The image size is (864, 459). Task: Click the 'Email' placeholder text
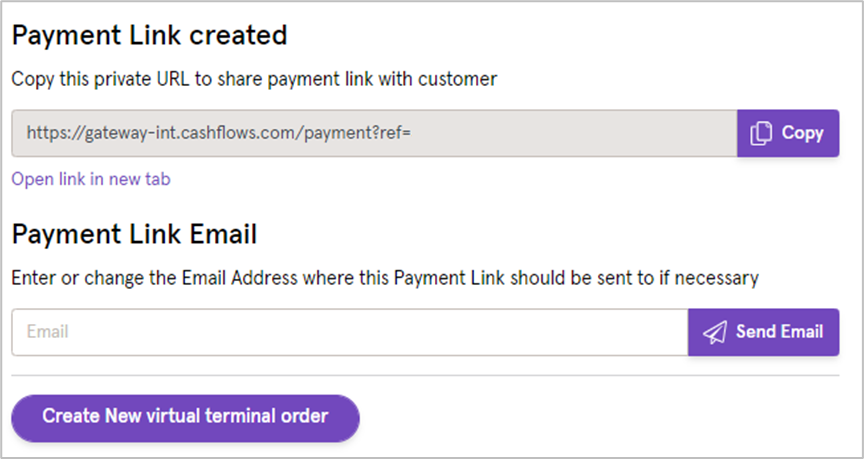click(x=47, y=332)
